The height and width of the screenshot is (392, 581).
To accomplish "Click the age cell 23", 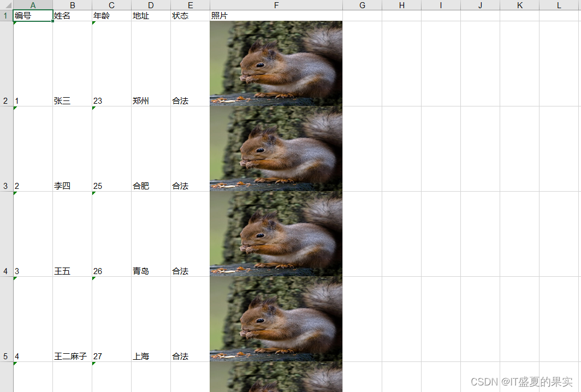I will (x=111, y=64).
